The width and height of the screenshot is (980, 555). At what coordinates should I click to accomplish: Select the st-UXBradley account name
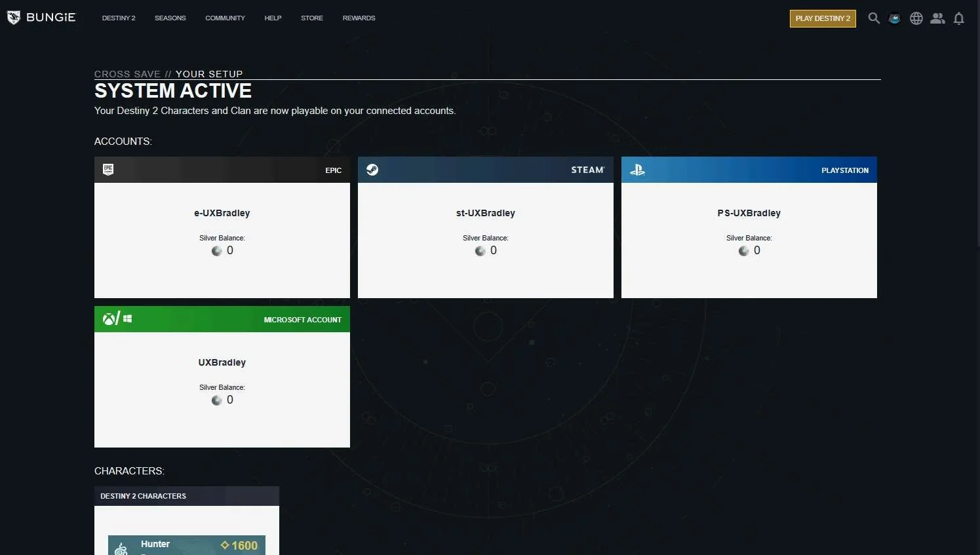486,213
